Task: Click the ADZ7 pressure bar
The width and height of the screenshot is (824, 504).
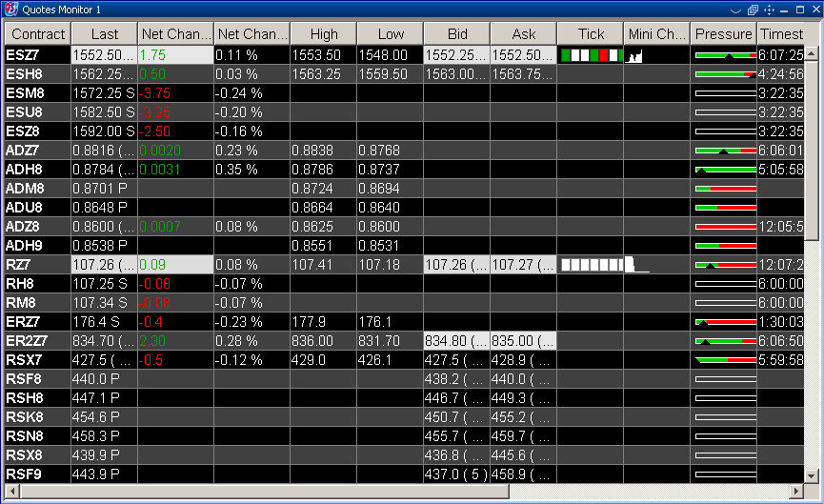Action: [726, 151]
